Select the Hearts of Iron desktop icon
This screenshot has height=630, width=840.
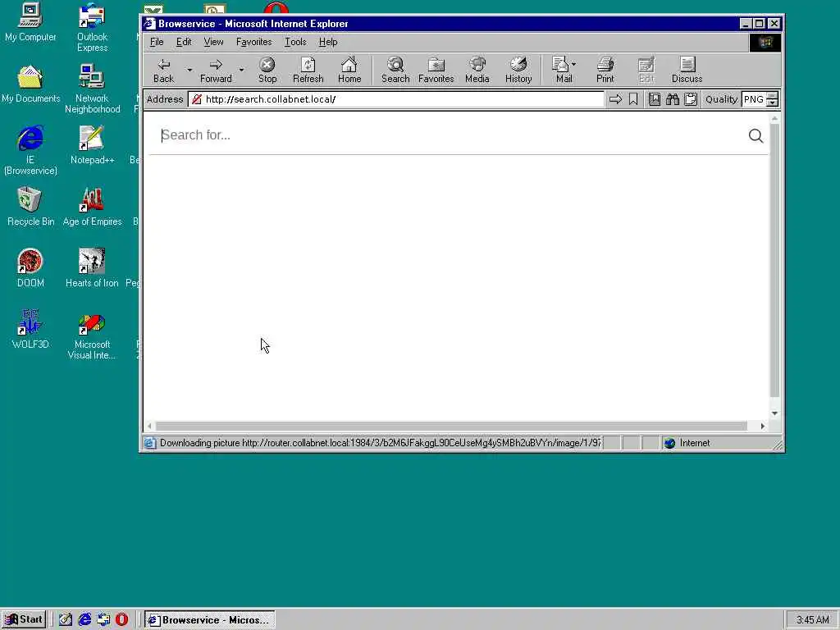(x=92, y=268)
